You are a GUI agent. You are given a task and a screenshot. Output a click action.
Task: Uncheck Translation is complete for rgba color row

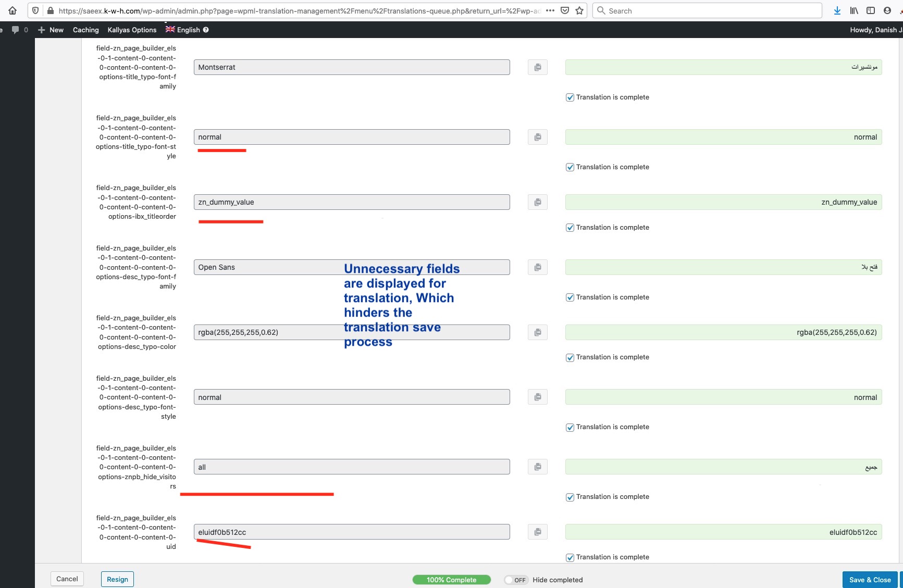click(570, 357)
